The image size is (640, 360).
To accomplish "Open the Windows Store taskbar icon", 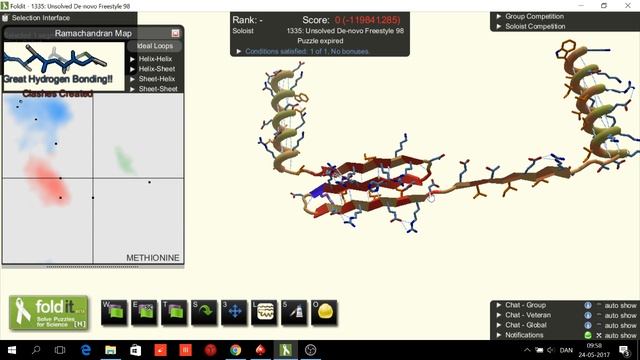I will pos(136,350).
